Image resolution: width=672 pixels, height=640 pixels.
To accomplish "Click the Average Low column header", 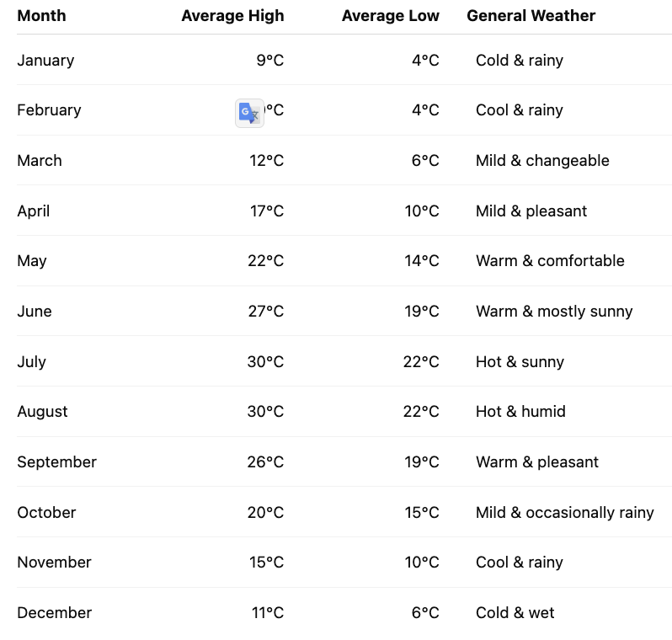I will pyautogui.click(x=391, y=16).
